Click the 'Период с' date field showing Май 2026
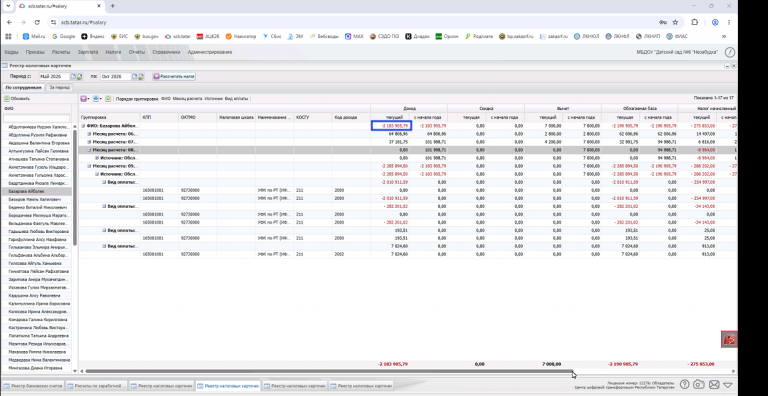Viewport: 768px width, 396px height. 54,76
